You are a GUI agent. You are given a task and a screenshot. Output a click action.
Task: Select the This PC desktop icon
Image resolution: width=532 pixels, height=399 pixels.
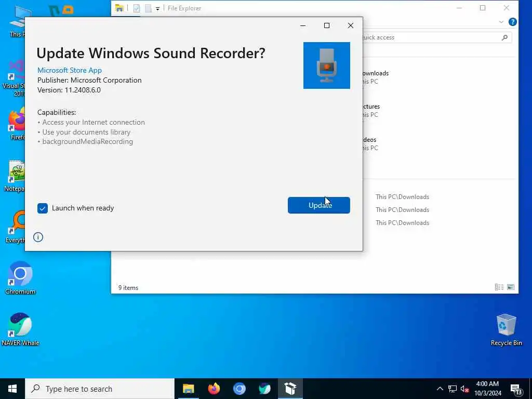(x=17, y=21)
